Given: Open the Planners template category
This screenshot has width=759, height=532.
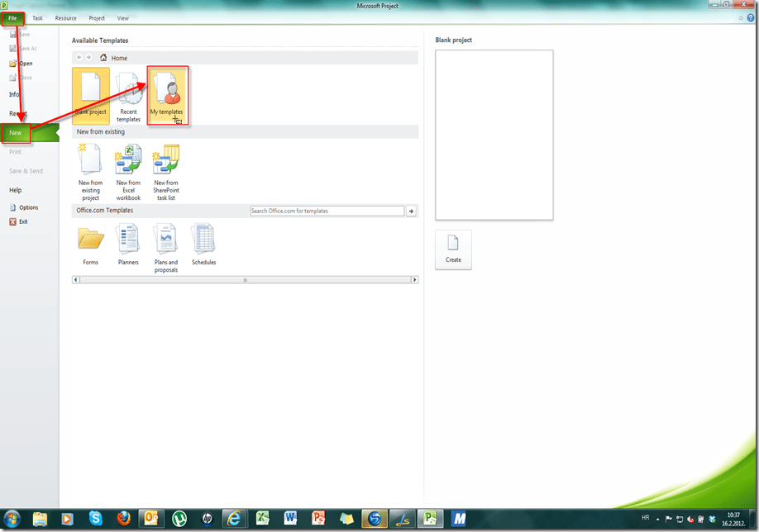Looking at the screenshot, I should pyautogui.click(x=128, y=244).
